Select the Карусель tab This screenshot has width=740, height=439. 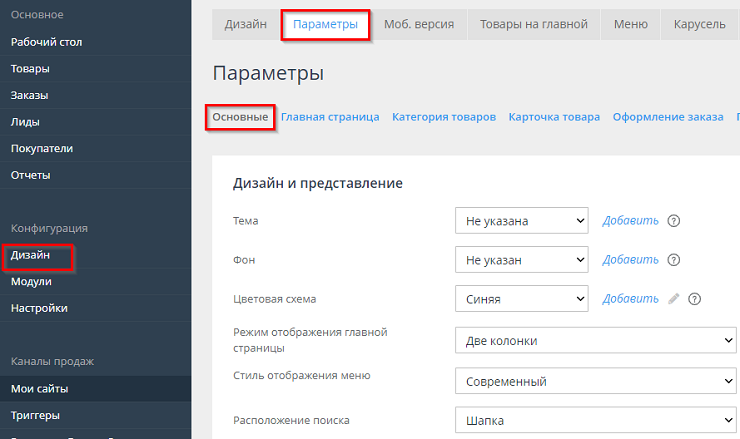click(699, 24)
